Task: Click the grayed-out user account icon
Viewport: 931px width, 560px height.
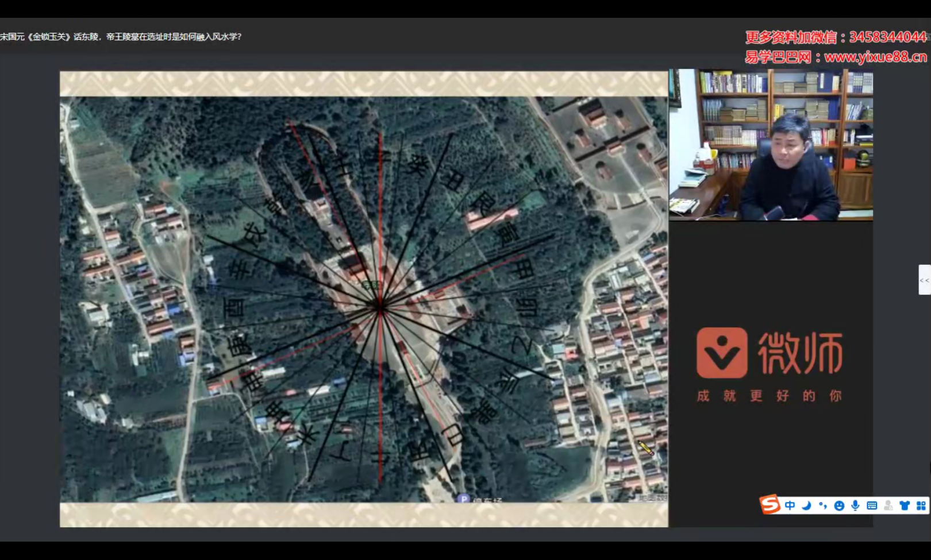Action: point(888,505)
